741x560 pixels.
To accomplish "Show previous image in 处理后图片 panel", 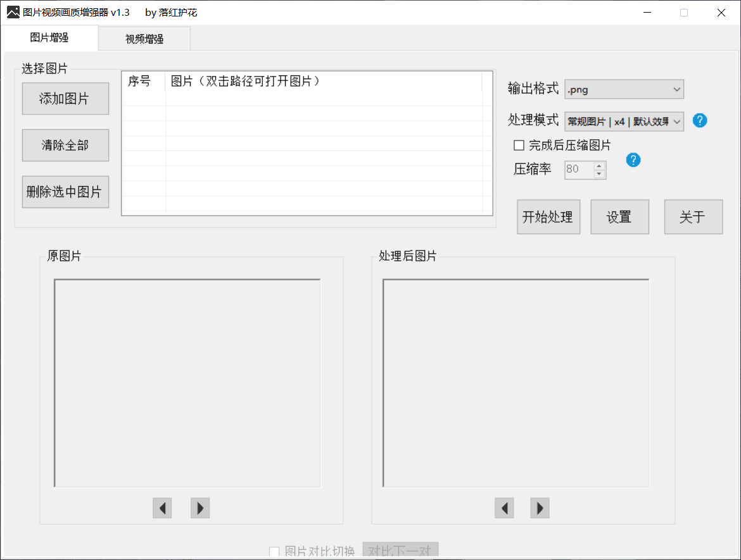I will click(x=504, y=507).
